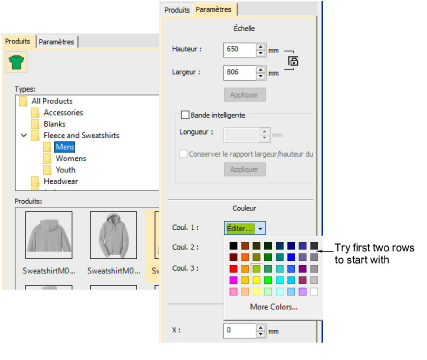
Task: Select Blanks in the Types tree
Action: coord(54,124)
